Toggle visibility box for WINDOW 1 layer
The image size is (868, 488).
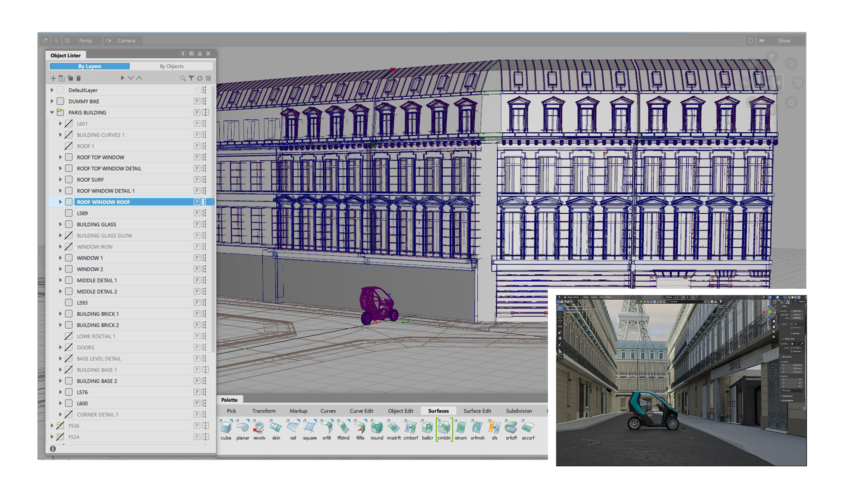point(69,258)
